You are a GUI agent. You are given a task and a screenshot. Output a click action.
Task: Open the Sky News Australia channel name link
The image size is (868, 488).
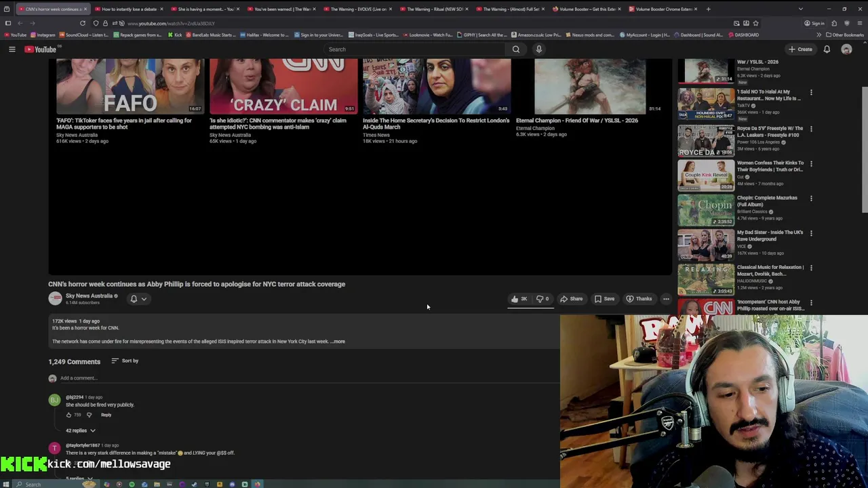tap(89, 296)
